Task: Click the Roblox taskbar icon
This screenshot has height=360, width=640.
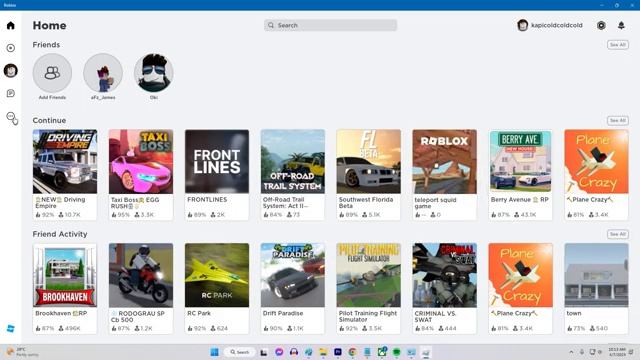Action: click(x=426, y=352)
